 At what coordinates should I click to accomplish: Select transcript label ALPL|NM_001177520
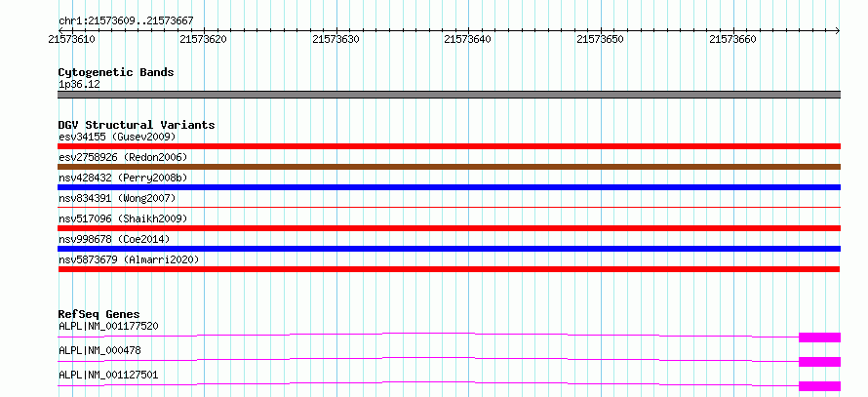pyautogui.click(x=108, y=326)
